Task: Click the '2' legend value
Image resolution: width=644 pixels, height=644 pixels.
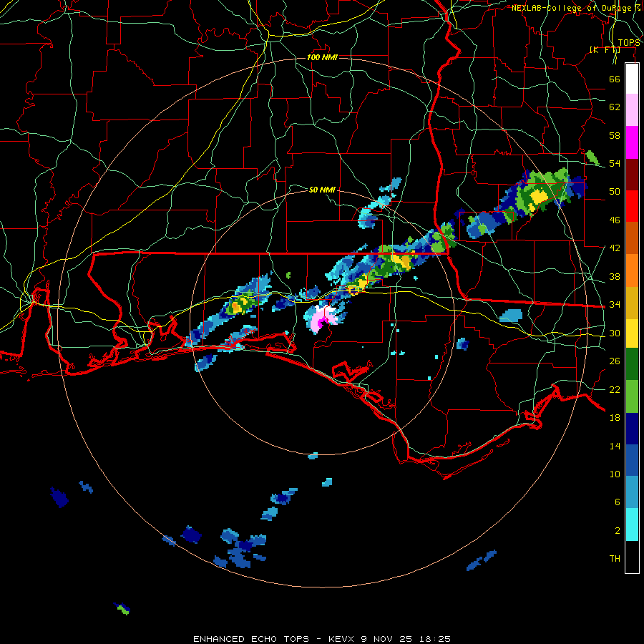Action: [617, 531]
